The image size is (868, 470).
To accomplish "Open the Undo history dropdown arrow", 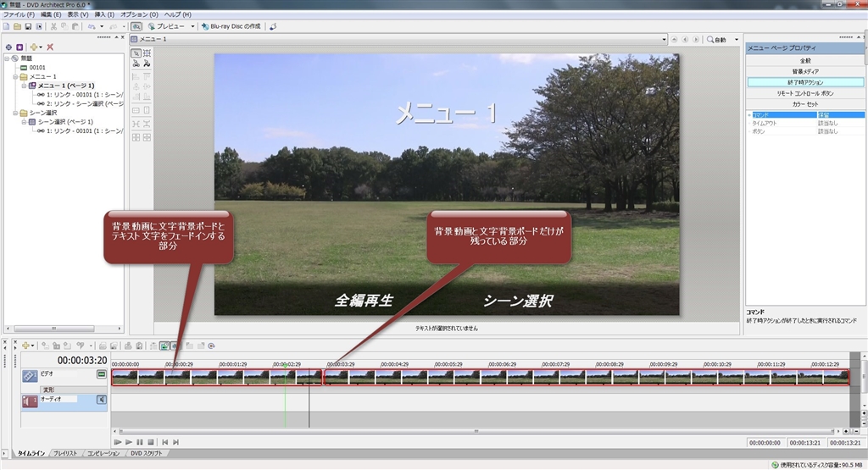I will click(x=102, y=26).
